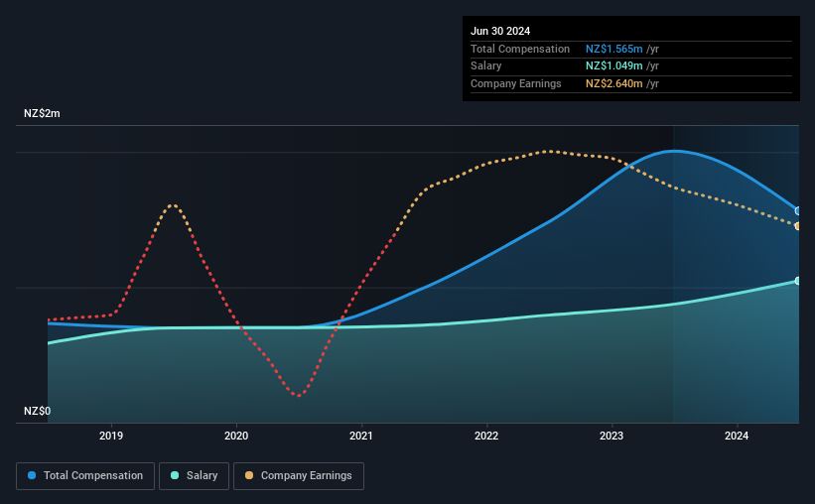Screen dimensions: 815x504
Task: Click the teal Salary legend dot
Action: click(175, 475)
